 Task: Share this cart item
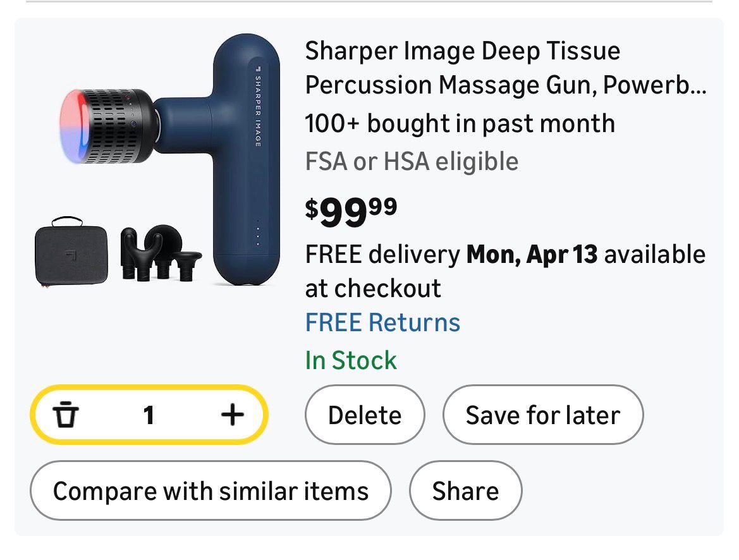point(465,491)
